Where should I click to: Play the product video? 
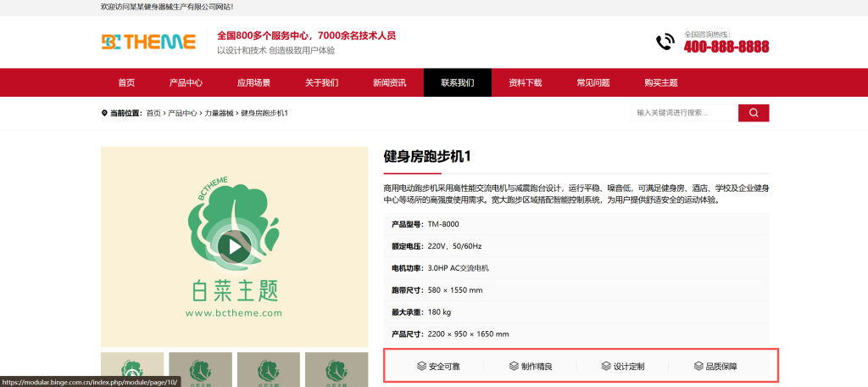click(x=235, y=247)
